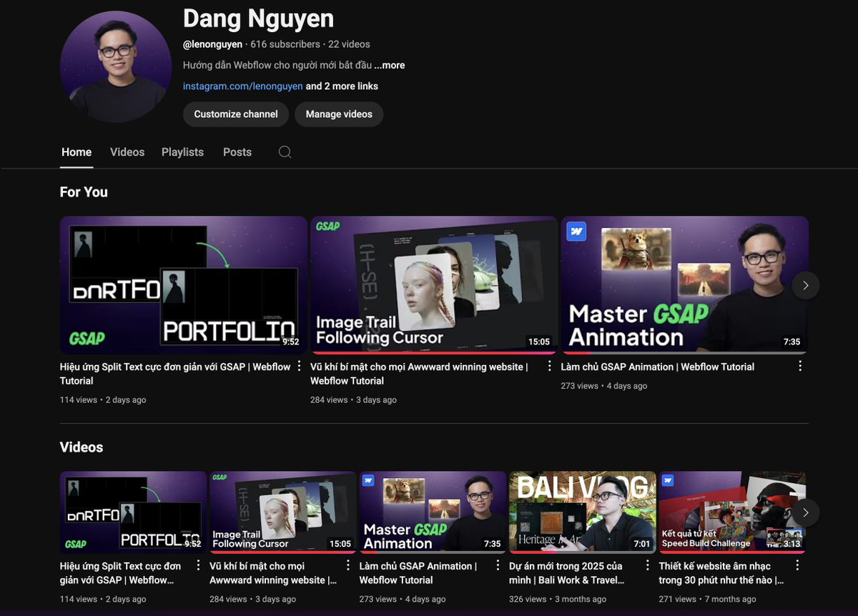Open the options menu on the Bali vlog video

click(648, 565)
